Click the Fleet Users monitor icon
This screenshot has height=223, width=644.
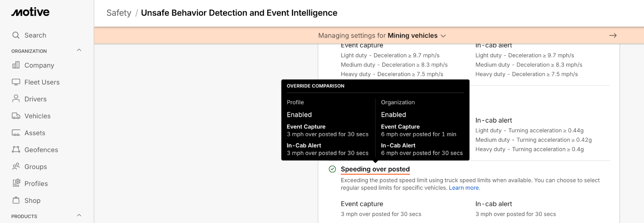pyautogui.click(x=16, y=82)
